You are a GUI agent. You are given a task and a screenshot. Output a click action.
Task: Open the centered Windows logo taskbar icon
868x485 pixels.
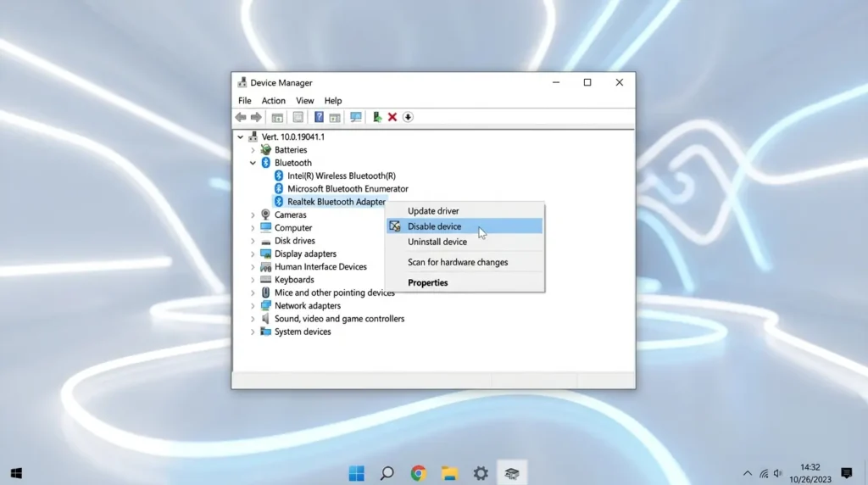(x=357, y=473)
